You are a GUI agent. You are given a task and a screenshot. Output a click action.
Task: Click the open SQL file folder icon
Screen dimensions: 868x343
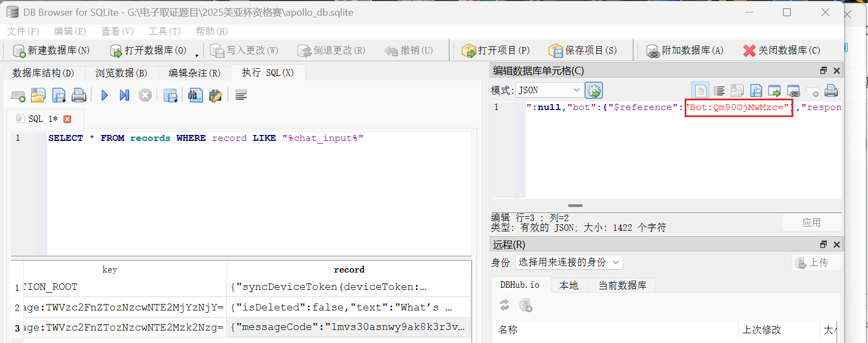pos(38,95)
